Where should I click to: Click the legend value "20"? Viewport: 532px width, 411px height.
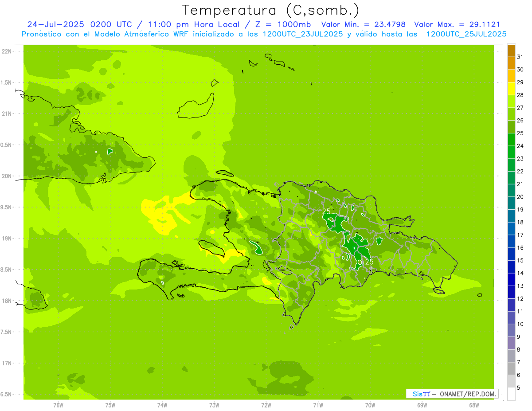click(520, 197)
